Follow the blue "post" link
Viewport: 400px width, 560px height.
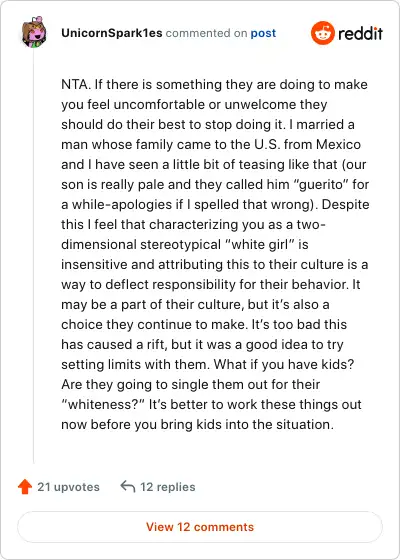[263, 33]
